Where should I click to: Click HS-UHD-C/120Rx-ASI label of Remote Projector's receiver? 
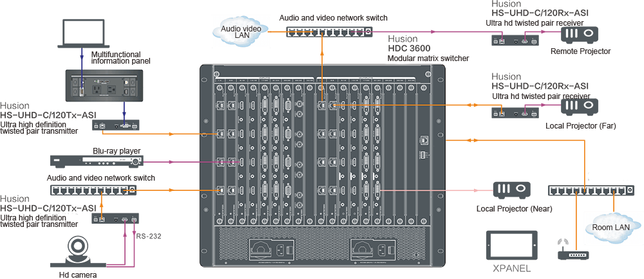coord(540,14)
